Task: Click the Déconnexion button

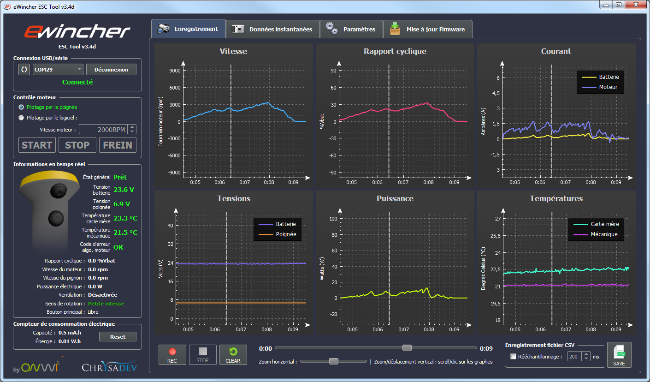Action: (x=111, y=70)
